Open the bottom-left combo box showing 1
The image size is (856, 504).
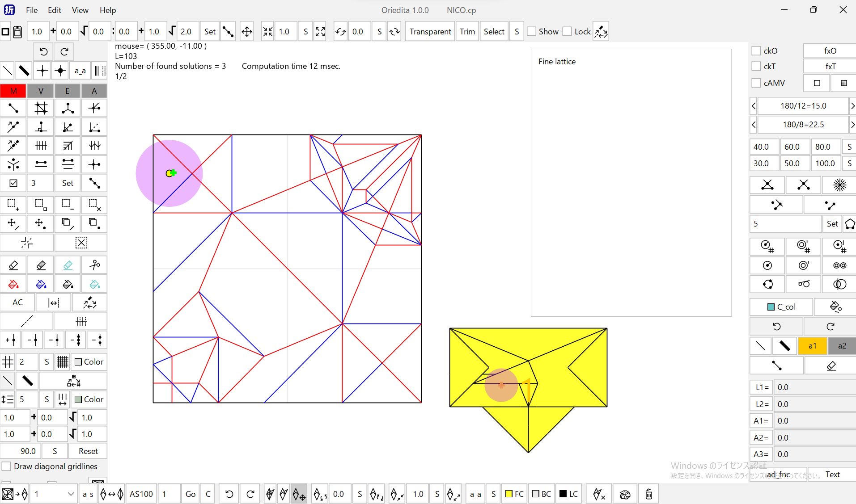click(54, 494)
